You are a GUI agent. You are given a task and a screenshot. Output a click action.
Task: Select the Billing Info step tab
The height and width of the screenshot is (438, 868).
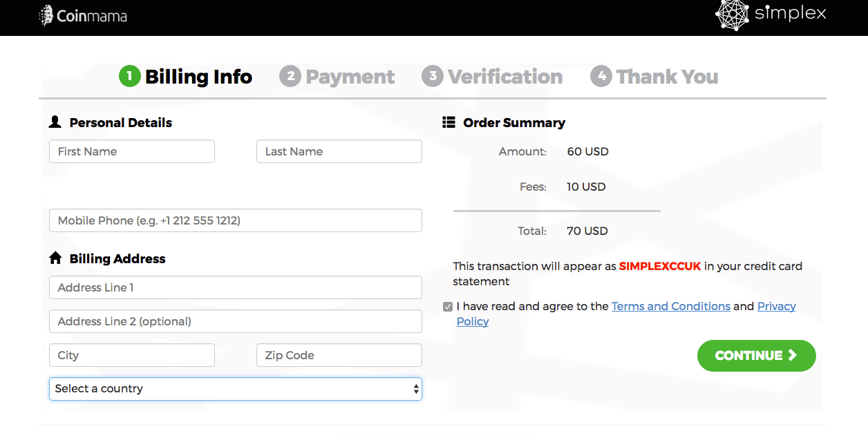coord(198,76)
